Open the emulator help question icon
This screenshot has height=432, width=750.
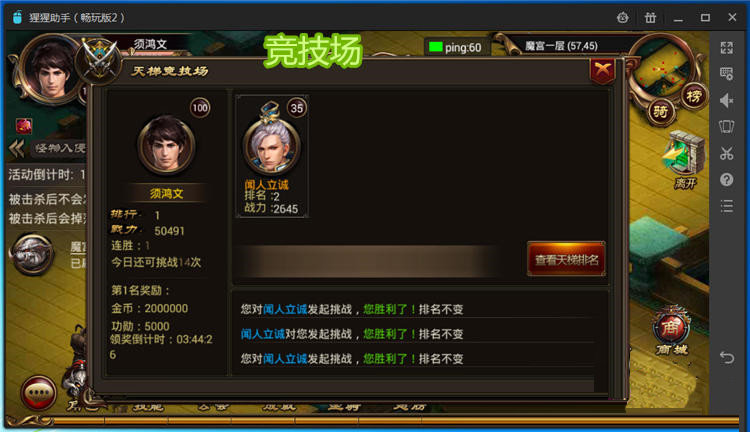tap(726, 180)
